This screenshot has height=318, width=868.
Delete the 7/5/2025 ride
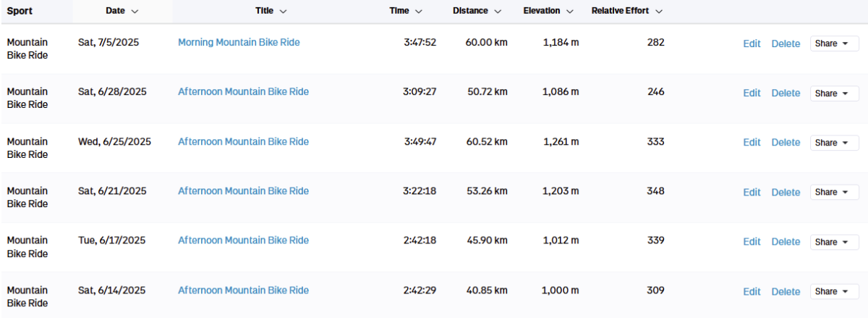tap(786, 43)
